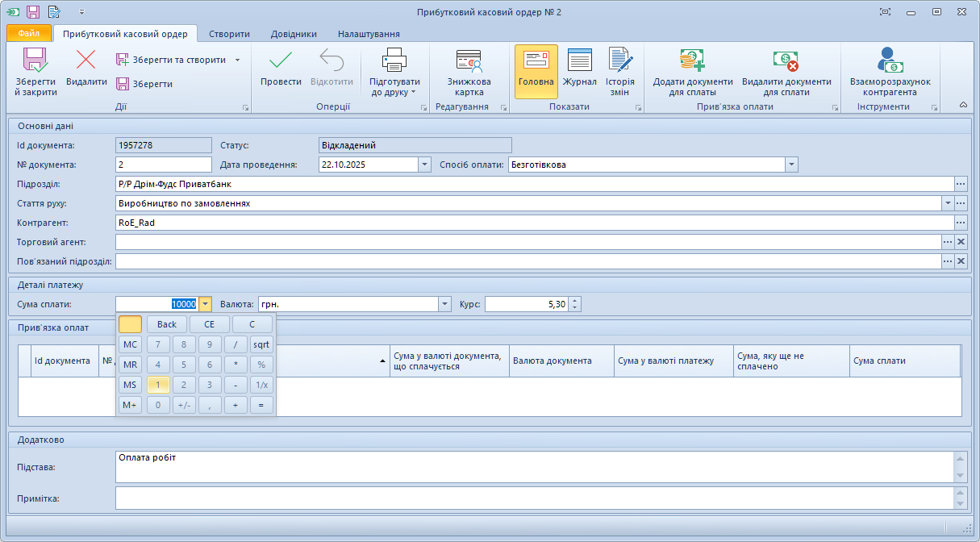Add documents for payment

692,61
